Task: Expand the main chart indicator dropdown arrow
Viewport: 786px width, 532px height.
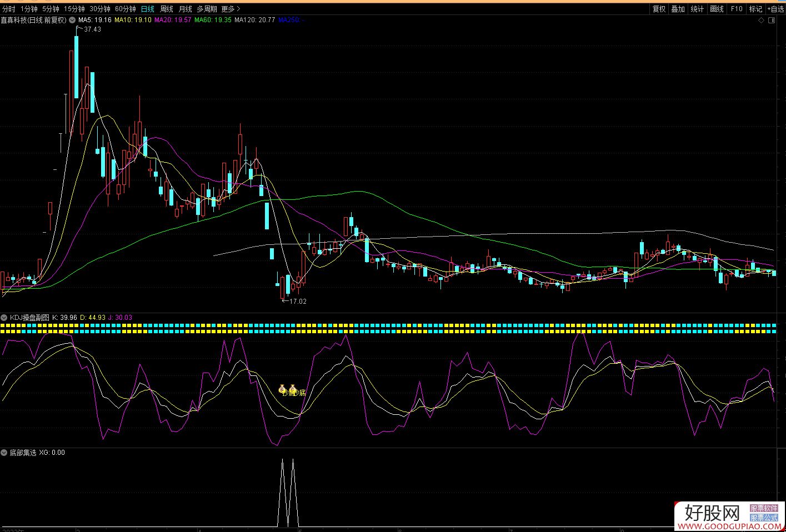Action: click(72, 20)
